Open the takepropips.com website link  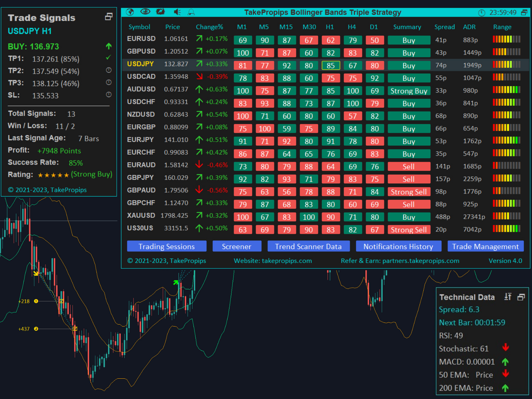[x=287, y=261]
